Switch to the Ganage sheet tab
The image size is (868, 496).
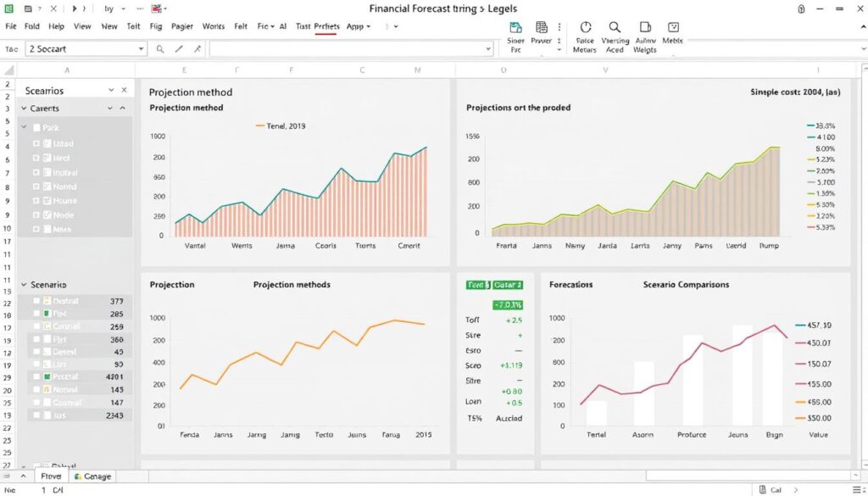93,476
